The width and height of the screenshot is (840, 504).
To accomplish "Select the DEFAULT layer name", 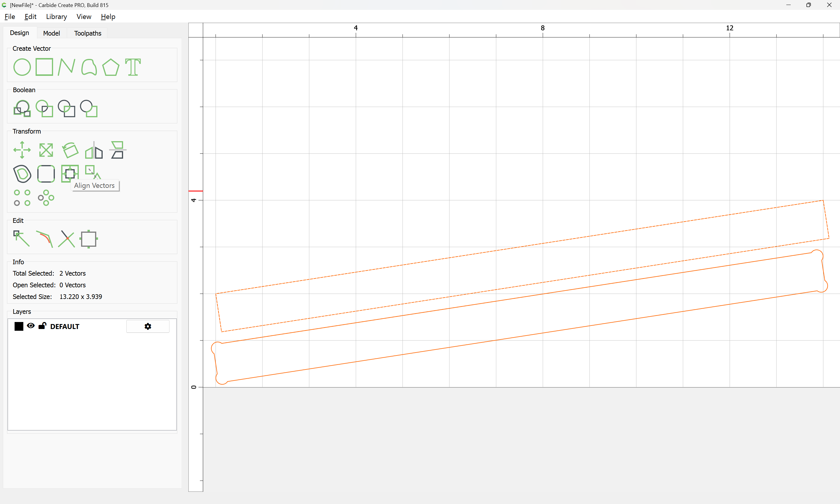I will [64, 326].
